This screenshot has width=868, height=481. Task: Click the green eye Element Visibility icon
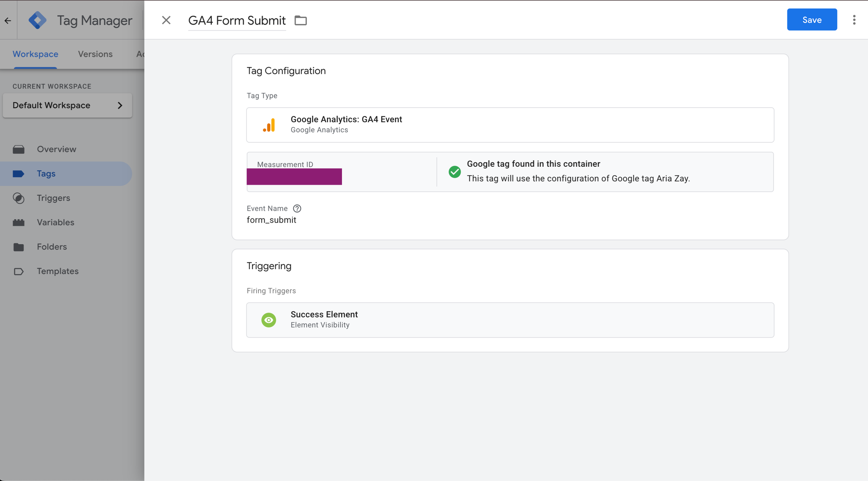pyautogui.click(x=268, y=320)
